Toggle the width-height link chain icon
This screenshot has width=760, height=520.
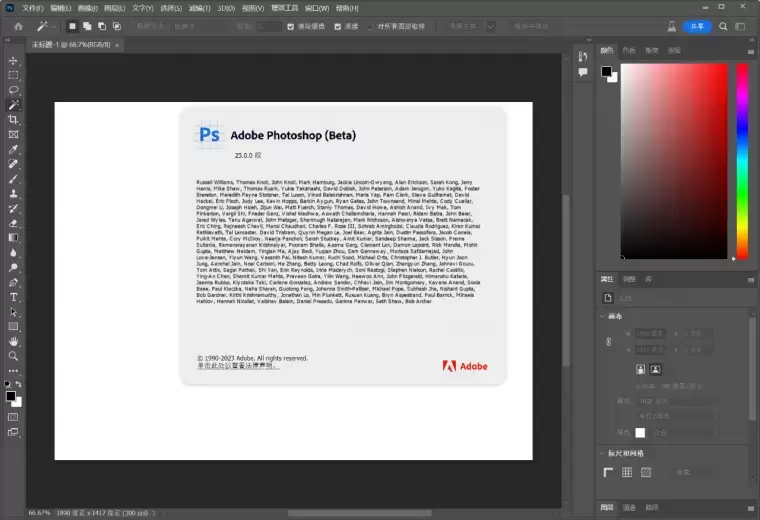click(x=609, y=342)
